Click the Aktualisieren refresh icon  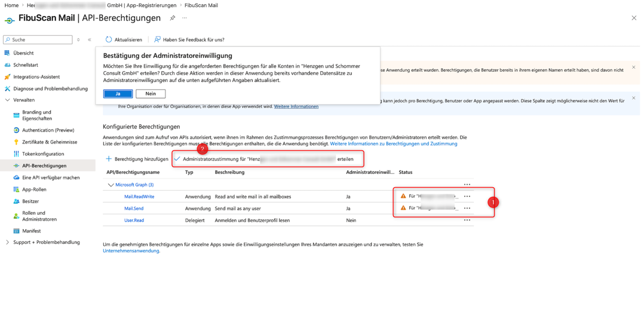(x=109, y=39)
